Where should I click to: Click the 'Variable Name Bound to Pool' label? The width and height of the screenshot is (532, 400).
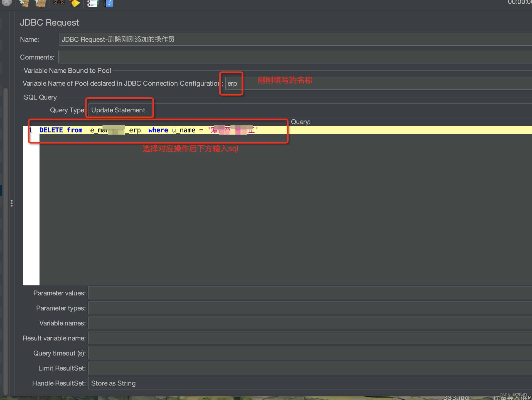point(67,70)
